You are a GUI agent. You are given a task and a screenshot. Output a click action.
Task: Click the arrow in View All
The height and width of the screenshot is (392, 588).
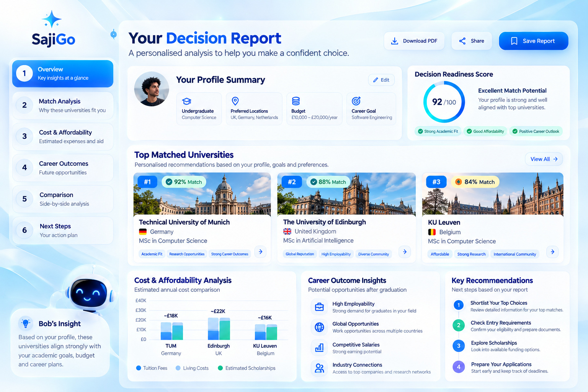555,159
